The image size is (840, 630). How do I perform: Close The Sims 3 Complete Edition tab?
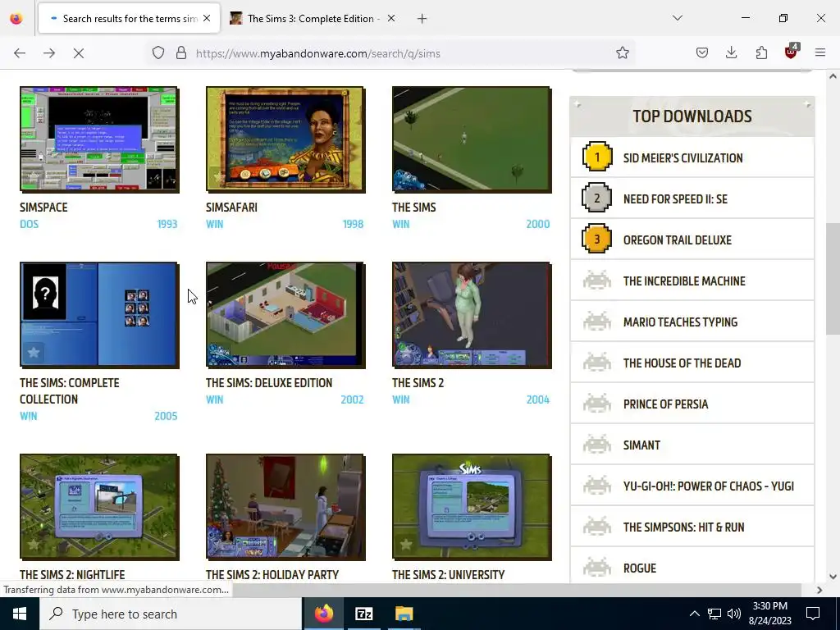click(x=391, y=18)
